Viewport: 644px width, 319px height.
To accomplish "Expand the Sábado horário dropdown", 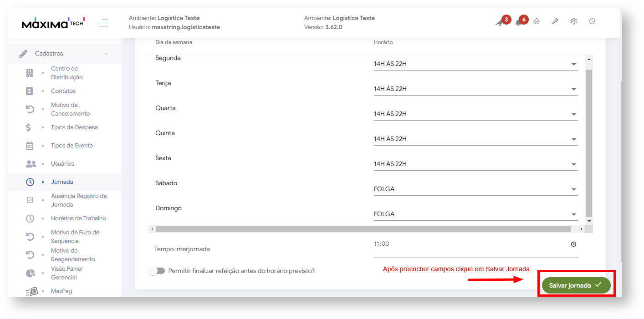I will point(475,189).
